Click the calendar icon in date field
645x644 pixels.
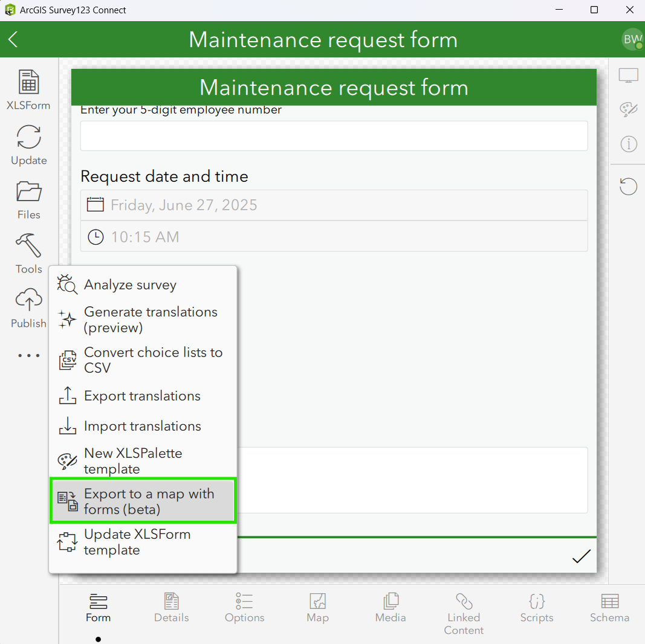(x=95, y=205)
